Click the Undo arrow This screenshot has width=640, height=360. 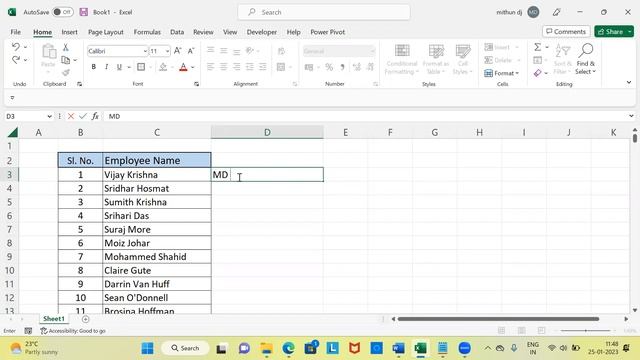click(16, 47)
